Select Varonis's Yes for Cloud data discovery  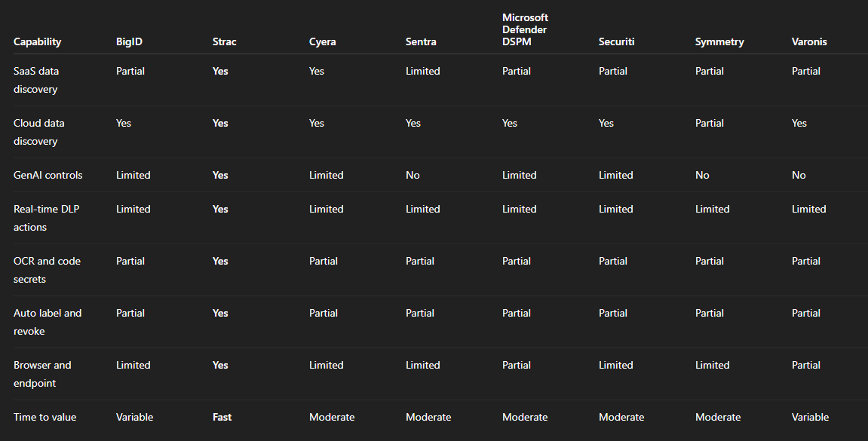[799, 124]
